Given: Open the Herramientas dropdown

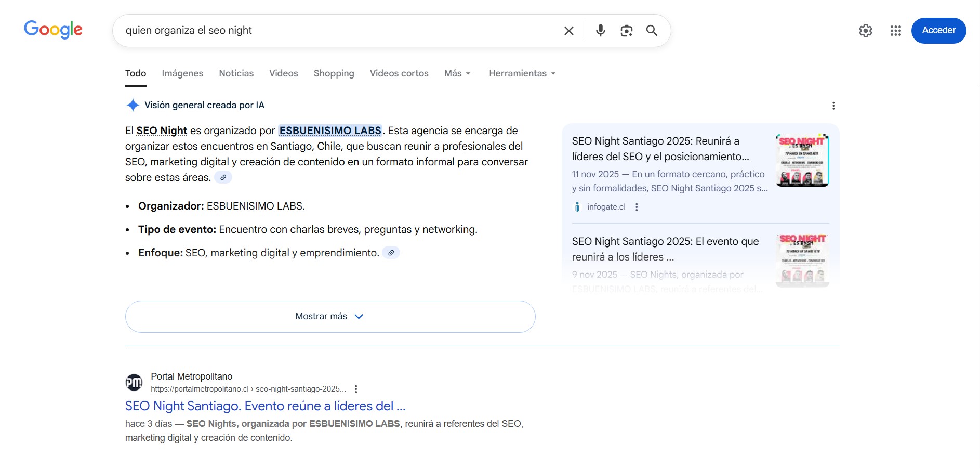Looking at the screenshot, I should pyautogui.click(x=522, y=73).
